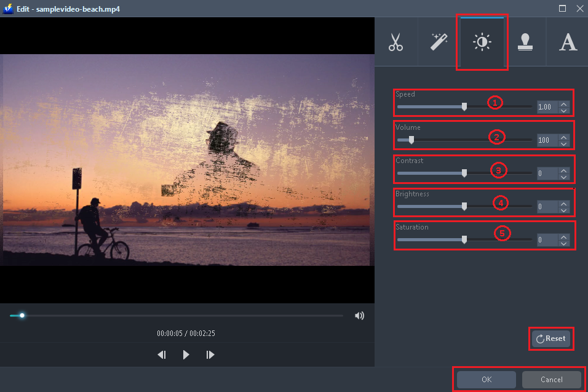Viewport: 588px width, 392px height.
Task: Increase Saturation value with up arrow
Action: tap(563, 237)
